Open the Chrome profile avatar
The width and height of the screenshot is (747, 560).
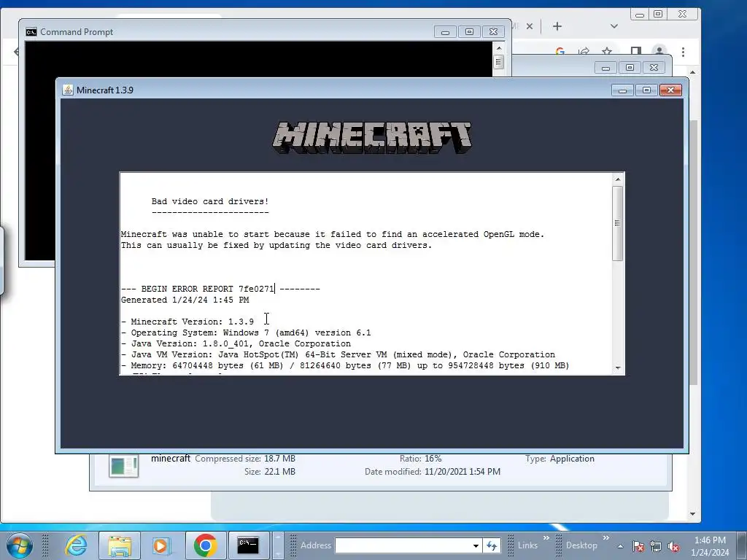[659, 51]
